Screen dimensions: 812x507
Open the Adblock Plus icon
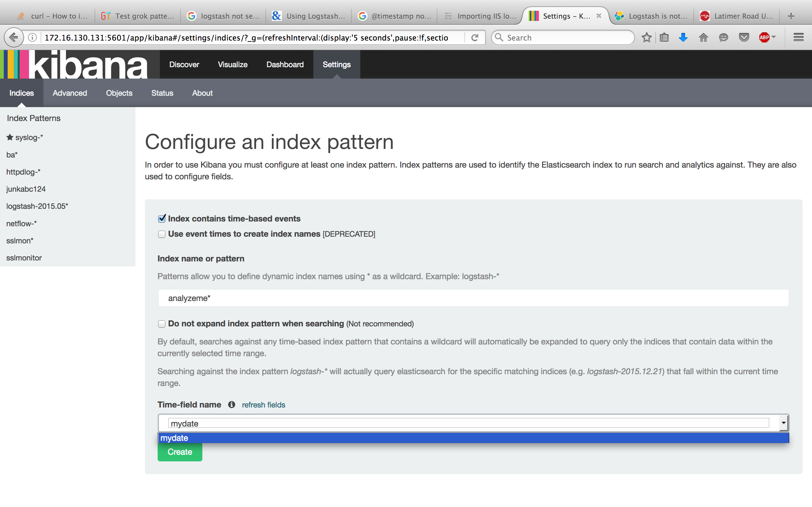coord(764,38)
